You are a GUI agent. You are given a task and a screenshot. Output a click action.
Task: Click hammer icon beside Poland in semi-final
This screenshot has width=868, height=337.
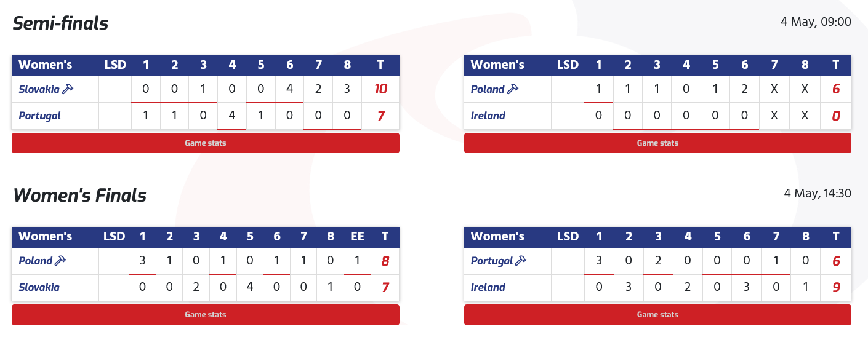coord(513,89)
